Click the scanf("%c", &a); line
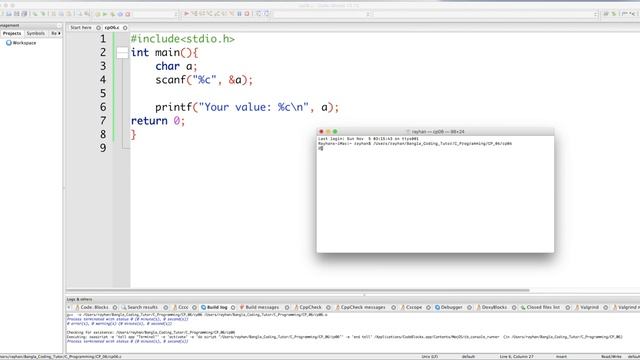The height and width of the screenshot is (360, 640). pos(204,80)
